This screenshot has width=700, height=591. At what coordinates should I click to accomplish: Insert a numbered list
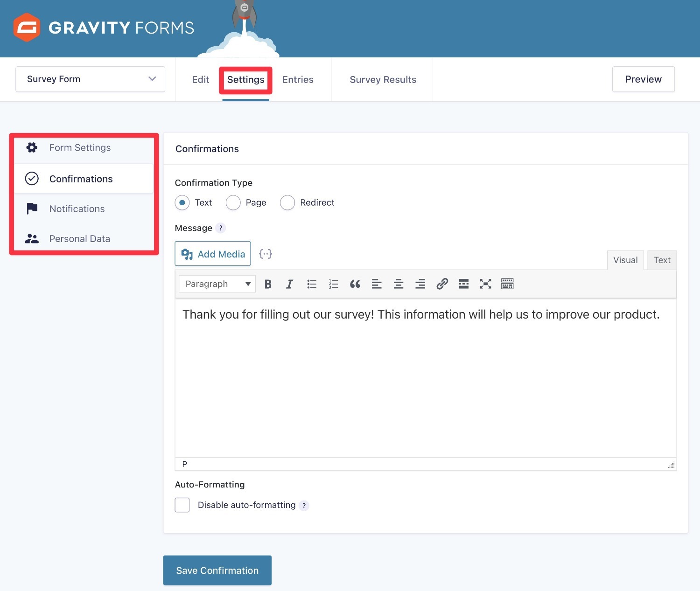pyautogui.click(x=333, y=284)
